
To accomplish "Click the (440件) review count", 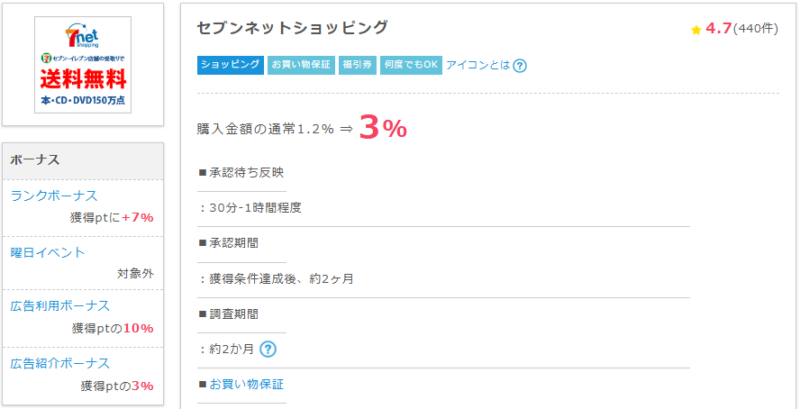I will tap(756, 29).
